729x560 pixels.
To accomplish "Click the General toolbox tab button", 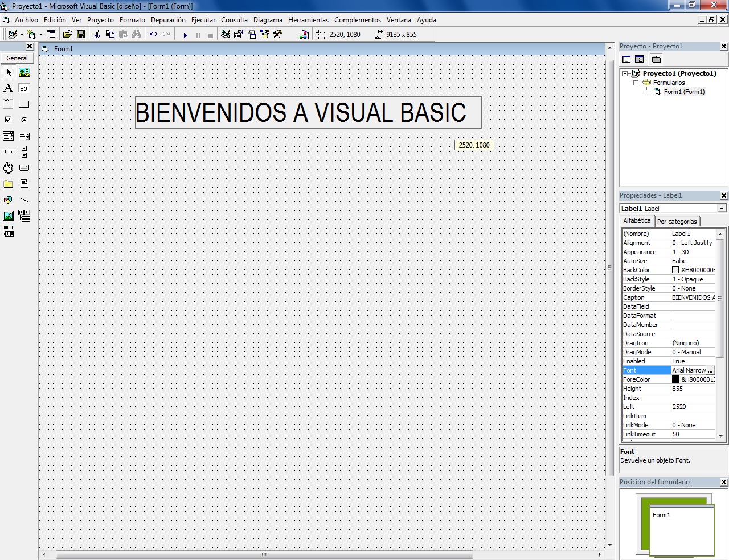I will 17,58.
